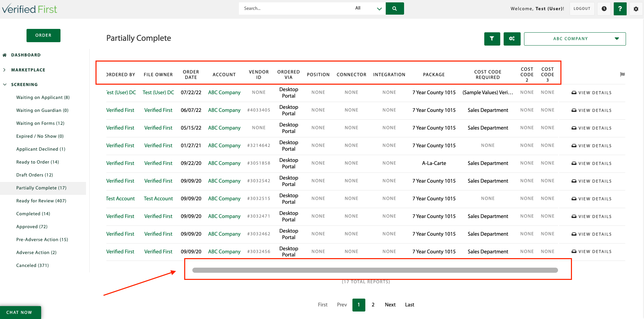Click the (Sample Values) Veri… cost code cell
Image resolution: width=644 pixels, height=319 pixels.
tap(488, 93)
